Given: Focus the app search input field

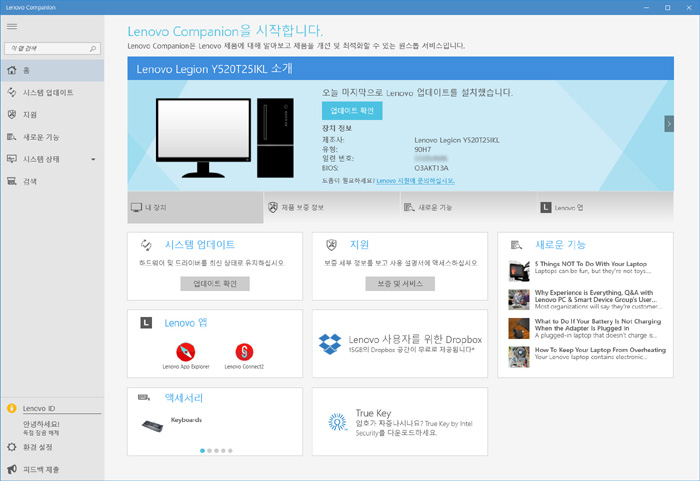Looking at the screenshot, I should [52, 48].
